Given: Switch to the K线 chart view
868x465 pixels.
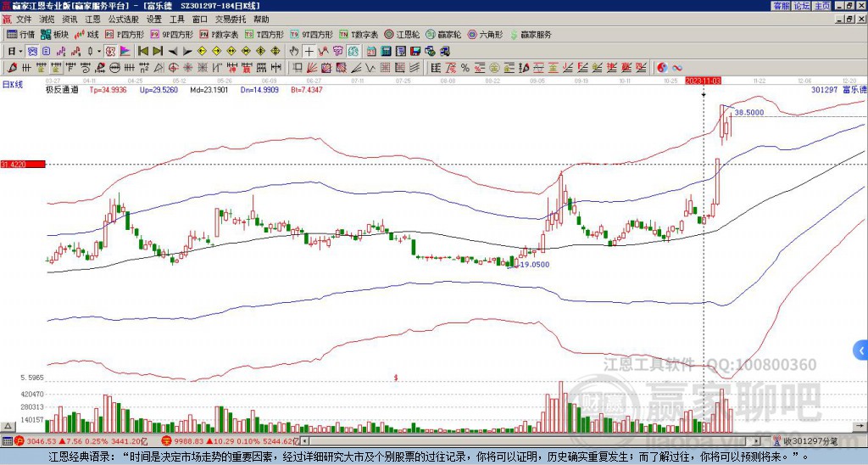Looking at the screenshot, I should point(86,34).
